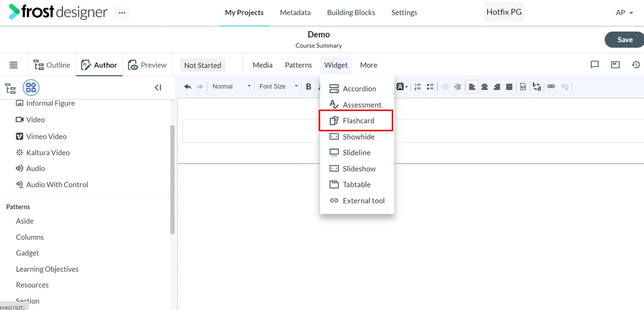The width and height of the screenshot is (644, 310).
Task: Choose Flashcard from the Widget menu
Action: [x=358, y=121]
